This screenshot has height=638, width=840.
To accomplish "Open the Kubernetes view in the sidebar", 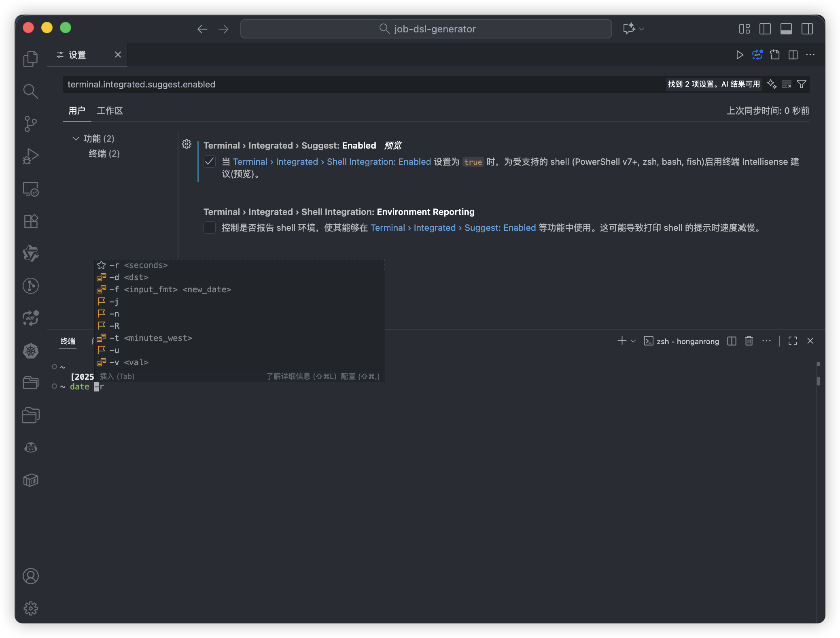I will 30,351.
